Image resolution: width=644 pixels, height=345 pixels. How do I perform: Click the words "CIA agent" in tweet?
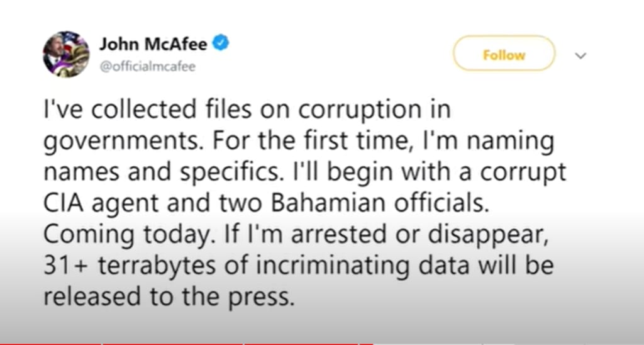tap(109, 203)
